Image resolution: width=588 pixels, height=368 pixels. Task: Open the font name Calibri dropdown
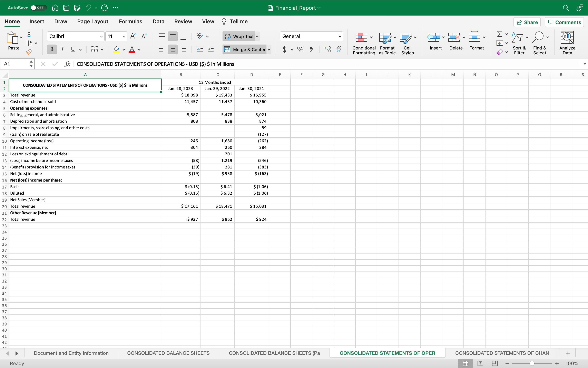tap(101, 37)
